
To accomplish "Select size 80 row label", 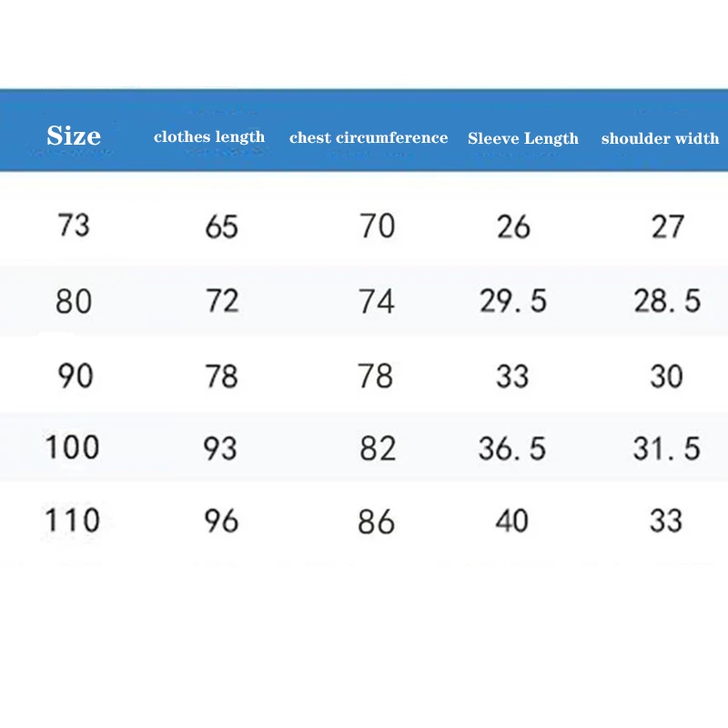I will 74,300.
